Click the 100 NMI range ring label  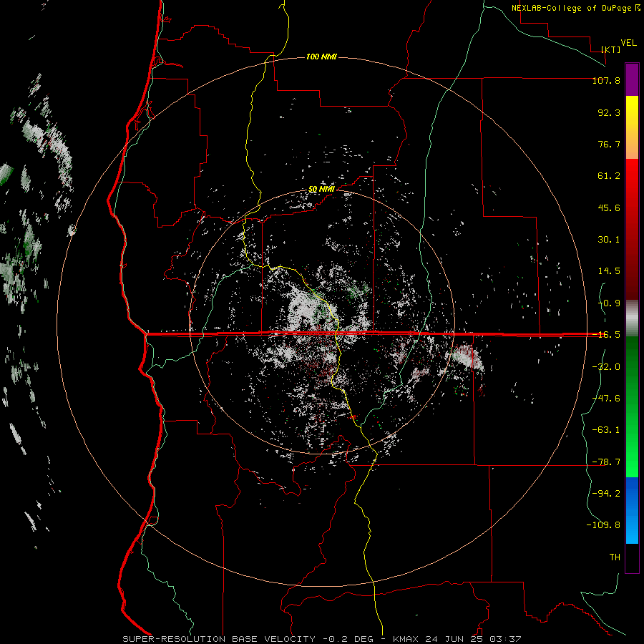point(321,57)
